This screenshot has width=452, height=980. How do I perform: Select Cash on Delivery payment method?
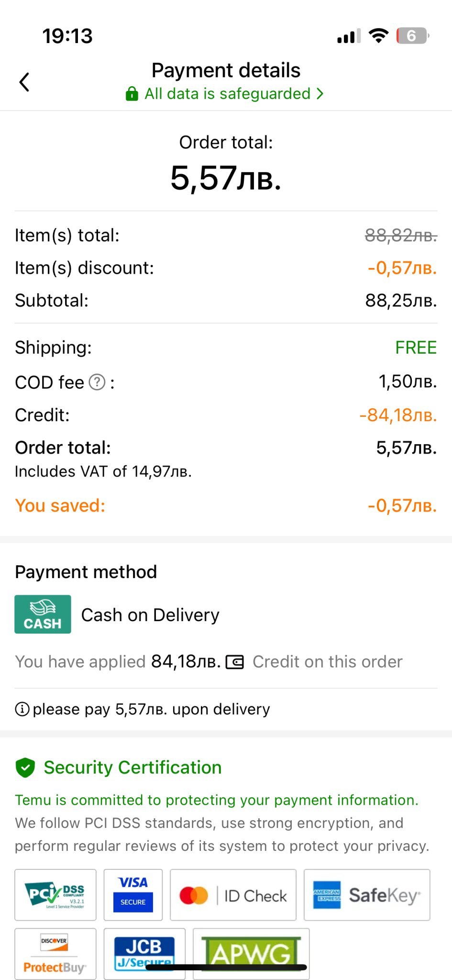point(150,615)
